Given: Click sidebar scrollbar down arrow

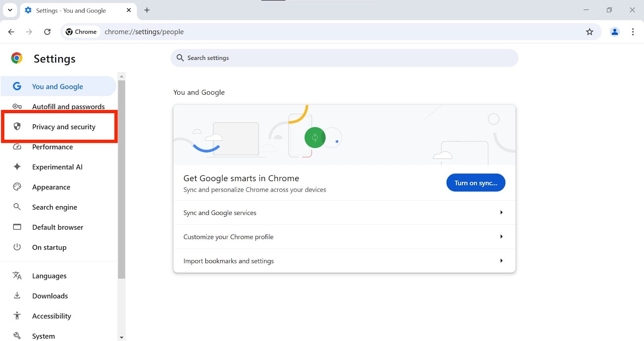Looking at the screenshot, I should (x=122, y=337).
